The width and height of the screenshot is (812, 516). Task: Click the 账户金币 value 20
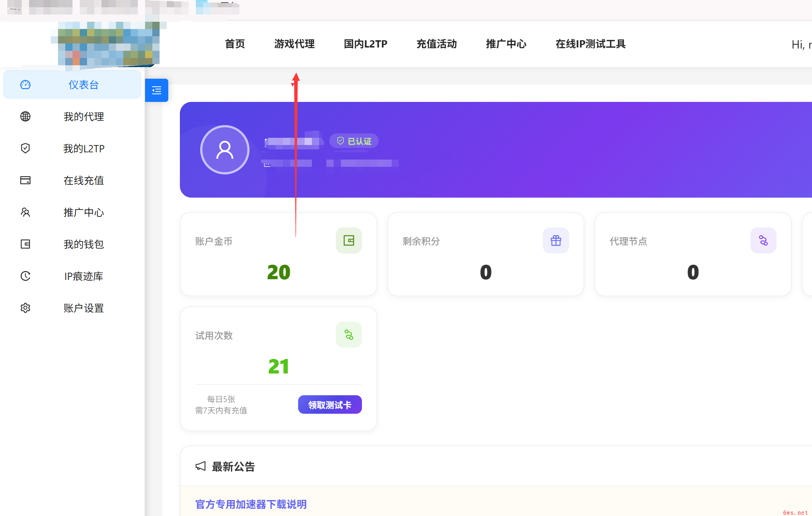click(279, 272)
